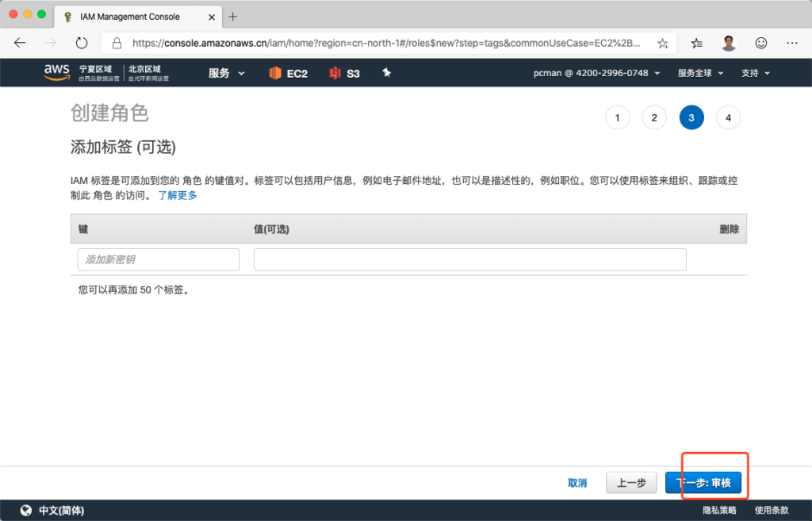Viewport: 812px width, 521px height.
Task: Click the user profile avatar
Action: (729, 43)
